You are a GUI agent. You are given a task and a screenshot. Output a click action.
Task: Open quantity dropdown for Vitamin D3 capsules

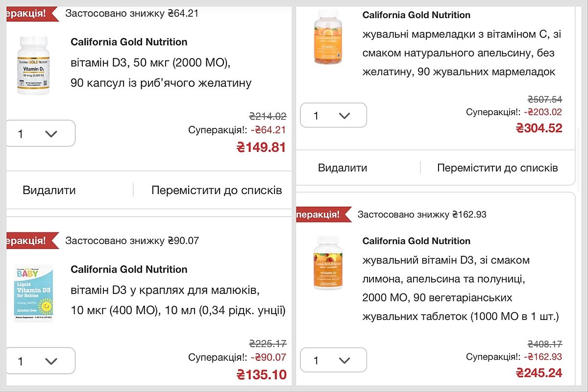pyautogui.click(x=40, y=133)
